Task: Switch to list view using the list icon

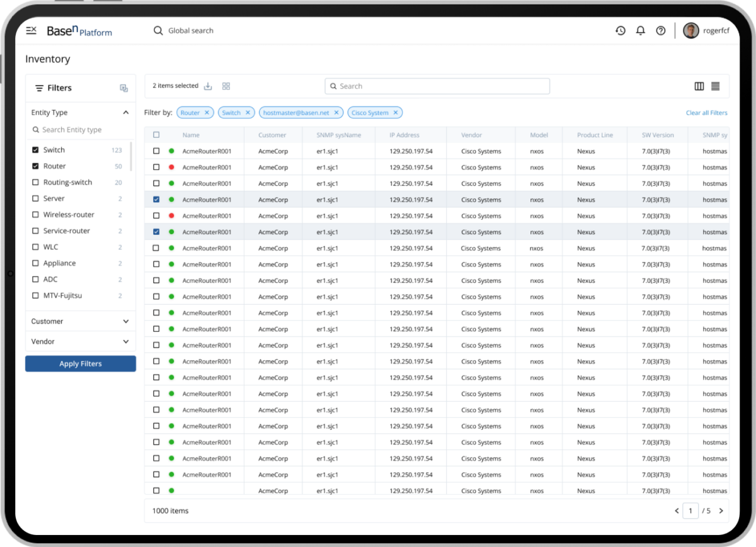Action: tap(717, 86)
